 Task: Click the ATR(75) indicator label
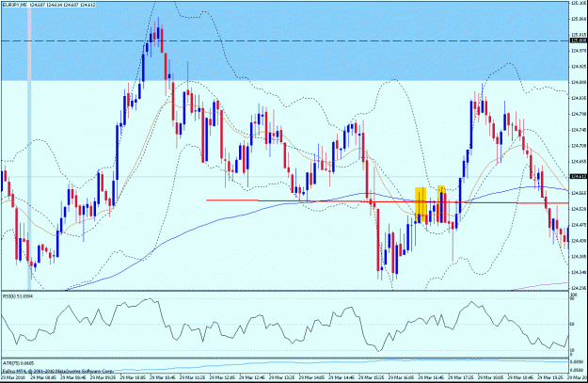point(18,363)
